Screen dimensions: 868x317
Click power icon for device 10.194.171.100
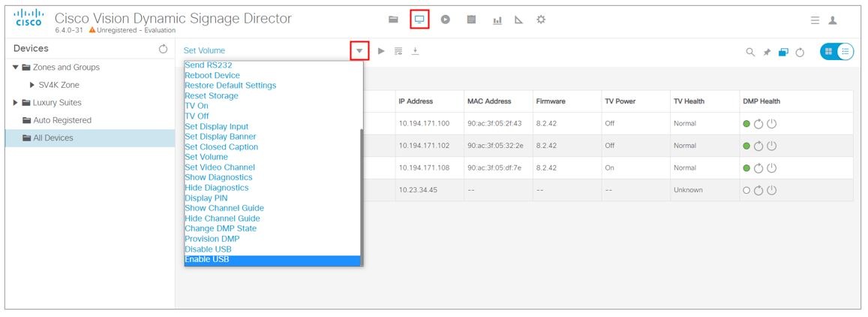(772, 124)
